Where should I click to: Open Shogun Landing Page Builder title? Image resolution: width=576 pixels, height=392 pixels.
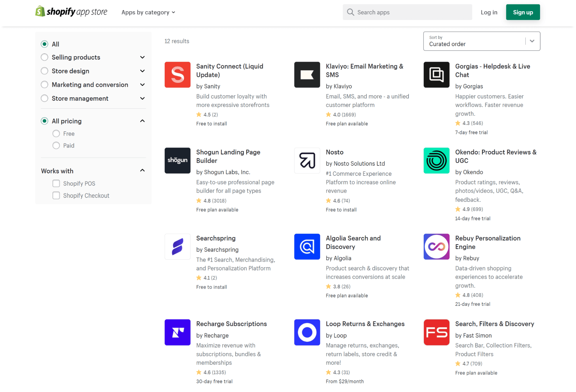click(x=228, y=156)
